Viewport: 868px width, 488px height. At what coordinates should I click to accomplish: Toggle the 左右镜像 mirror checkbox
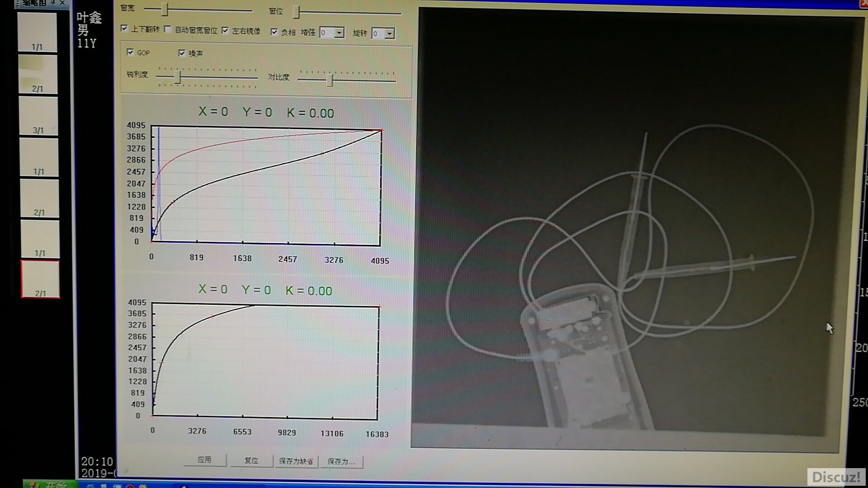click(225, 30)
